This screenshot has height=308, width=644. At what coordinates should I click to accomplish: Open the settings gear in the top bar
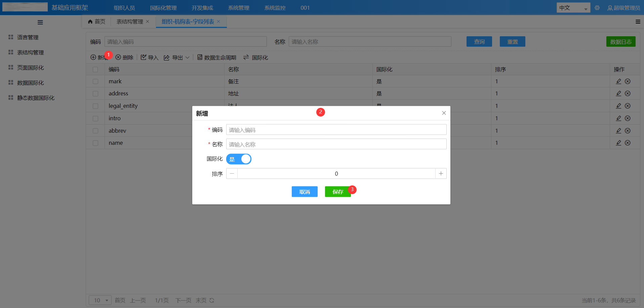point(597,7)
